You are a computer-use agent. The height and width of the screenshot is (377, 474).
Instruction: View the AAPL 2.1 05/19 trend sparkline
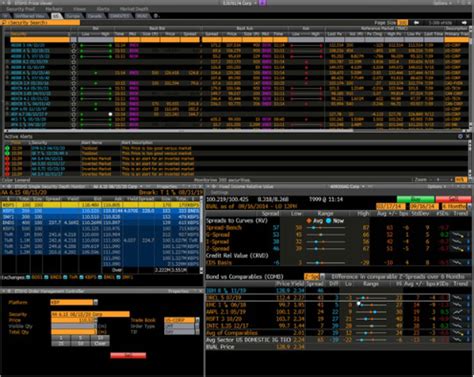click(x=458, y=312)
